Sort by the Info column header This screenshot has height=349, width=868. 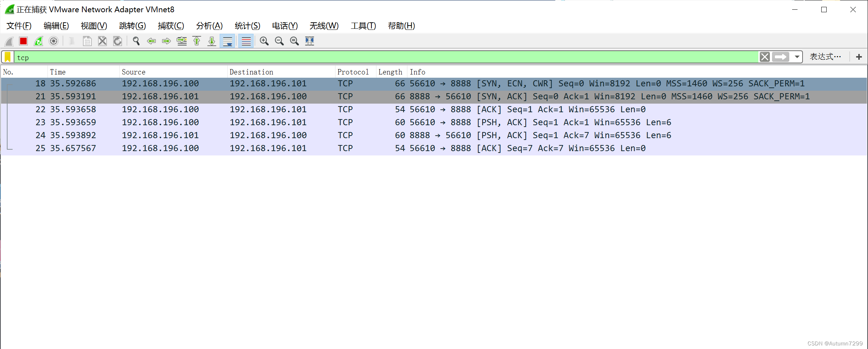(x=637, y=72)
